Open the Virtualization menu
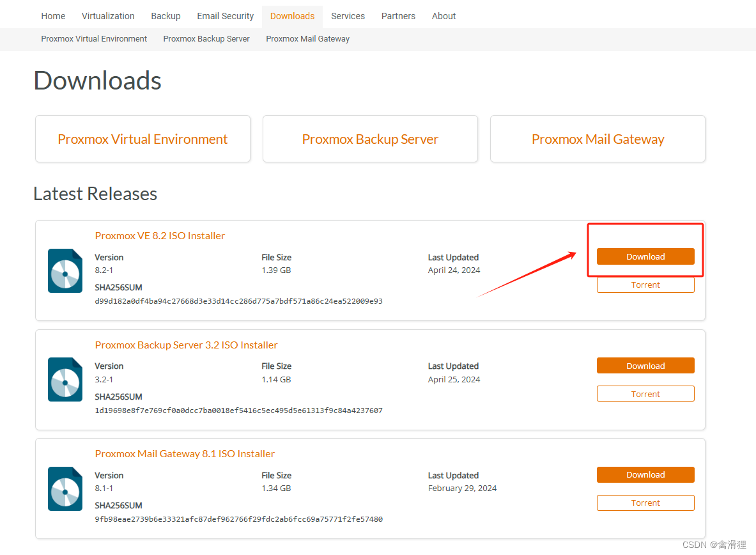The height and width of the screenshot is (555, 756). pos(108,16)
